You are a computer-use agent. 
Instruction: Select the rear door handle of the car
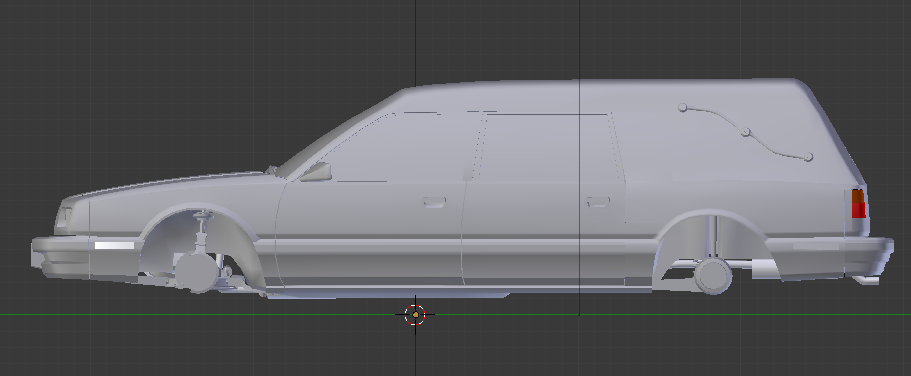click(598, 202)
